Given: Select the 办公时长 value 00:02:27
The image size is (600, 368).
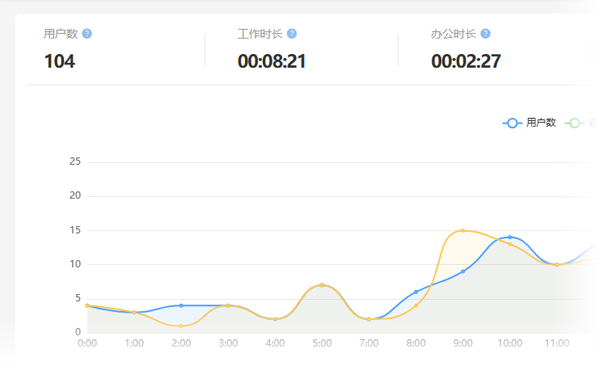Looking at the screenshot, I should coord(466,61).
